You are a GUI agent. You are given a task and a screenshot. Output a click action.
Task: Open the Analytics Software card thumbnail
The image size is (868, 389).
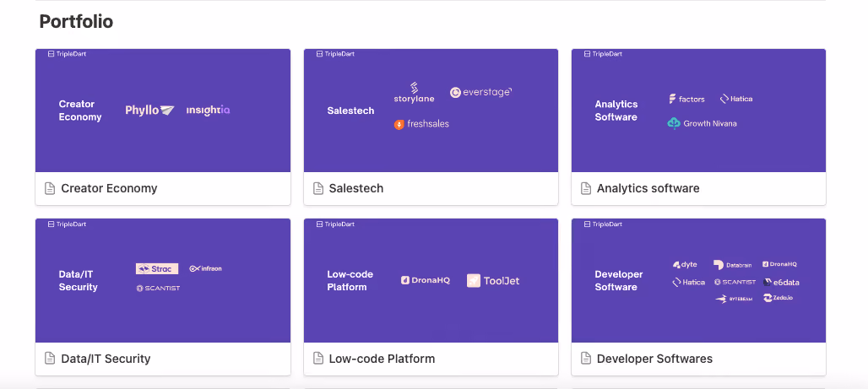pos(698,110)
